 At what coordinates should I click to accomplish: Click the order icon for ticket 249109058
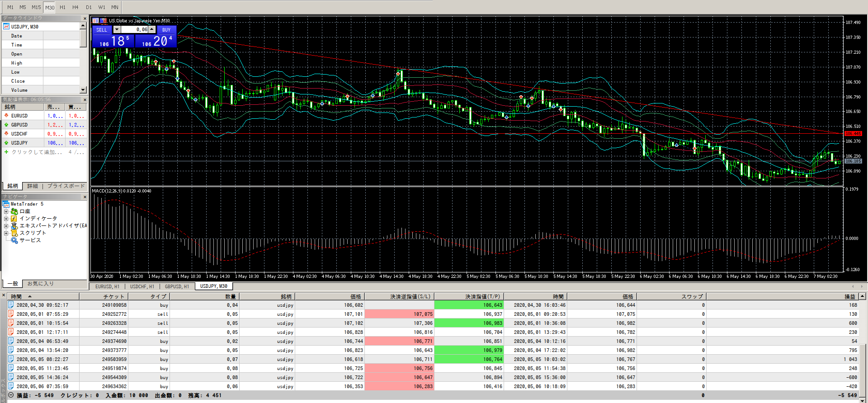11,305
